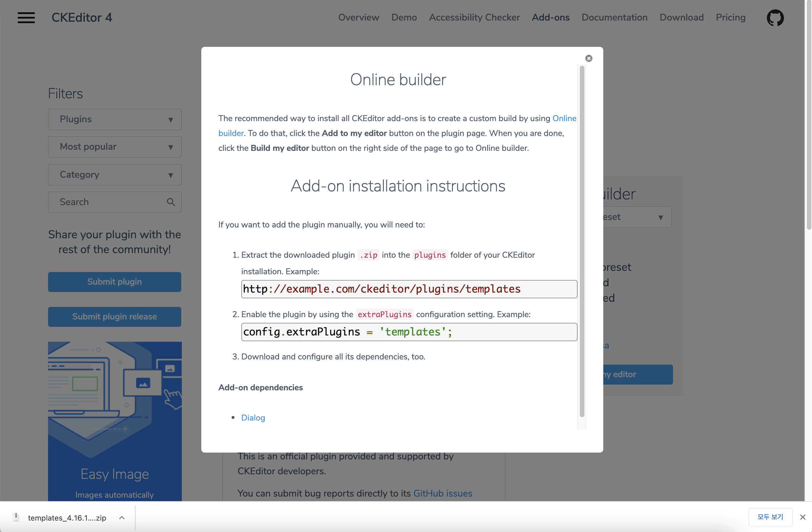Expand the Most popular sort dropdown
Screen dimensions: 812x532
click(x=115, y=147)
